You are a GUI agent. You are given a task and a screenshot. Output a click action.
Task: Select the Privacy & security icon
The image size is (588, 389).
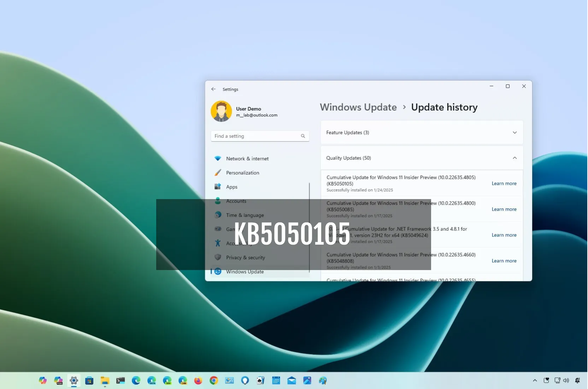(218, 257)
